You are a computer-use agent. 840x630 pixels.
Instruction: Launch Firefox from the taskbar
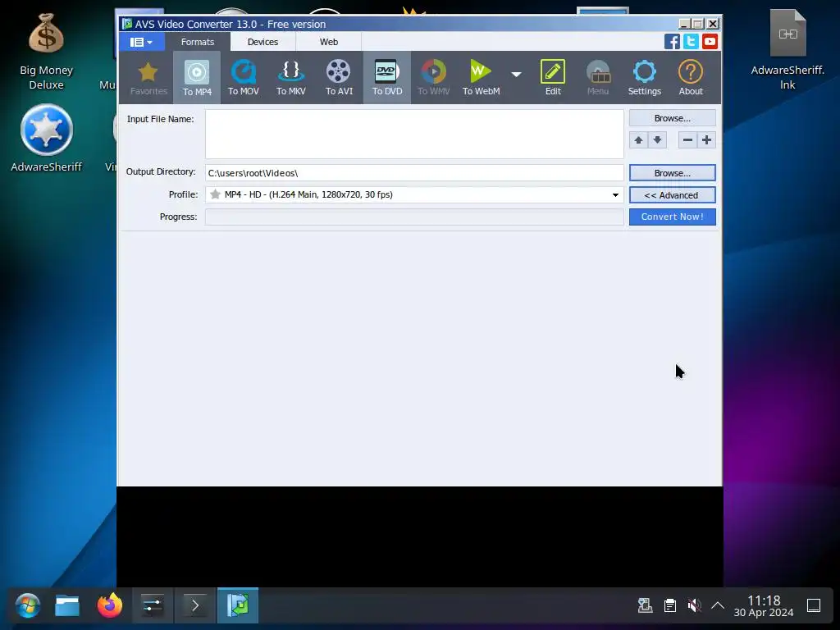click(x=110, y=606)
